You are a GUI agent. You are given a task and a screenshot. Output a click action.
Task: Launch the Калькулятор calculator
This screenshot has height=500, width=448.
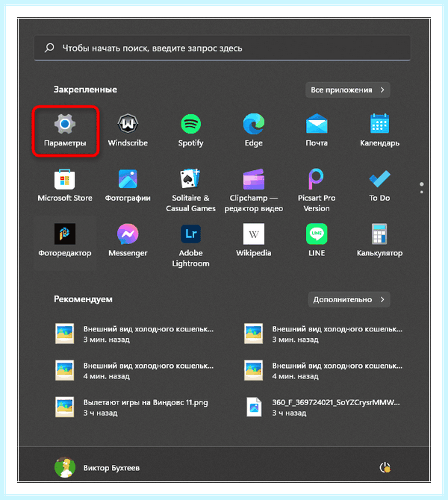pos(379,241)
